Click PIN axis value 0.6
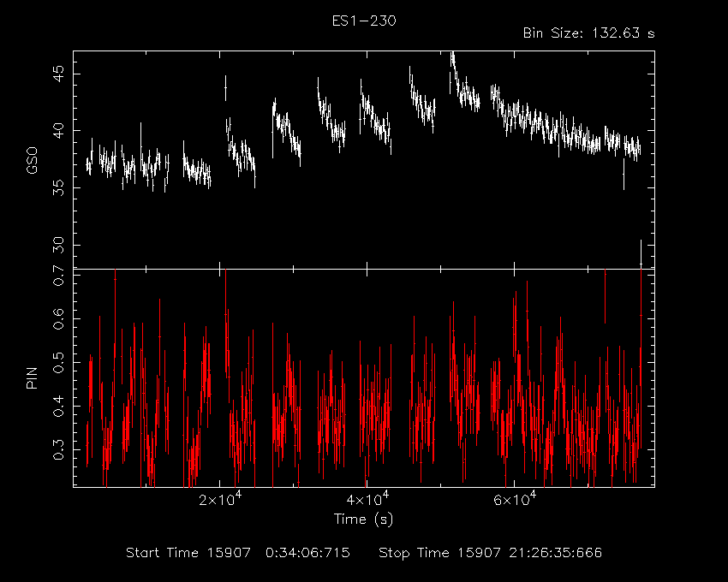The image size is (728, 582). coord(58,319)
